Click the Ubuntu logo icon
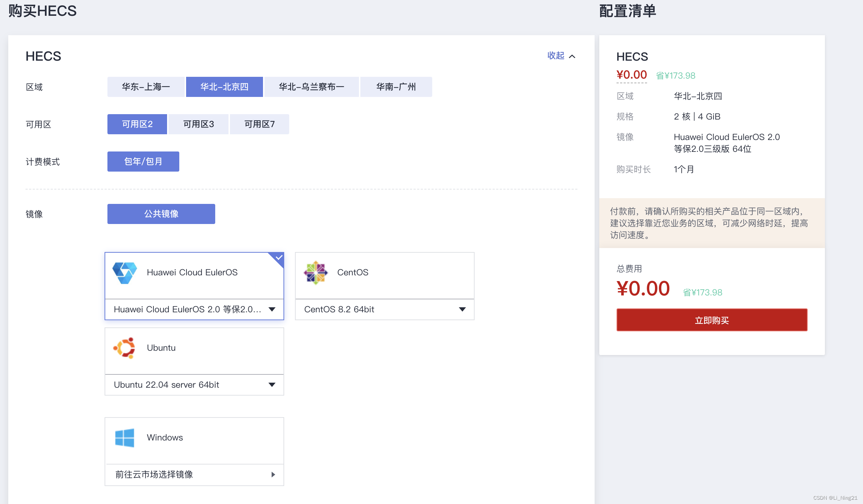The image size is (863, 504). pyautogui.click(x=125, y=347)
